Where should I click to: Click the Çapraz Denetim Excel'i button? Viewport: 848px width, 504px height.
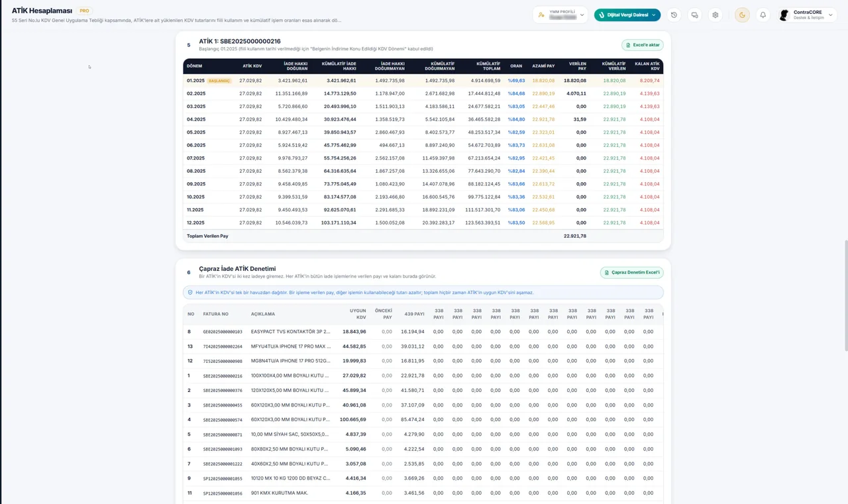pos(631,272)
